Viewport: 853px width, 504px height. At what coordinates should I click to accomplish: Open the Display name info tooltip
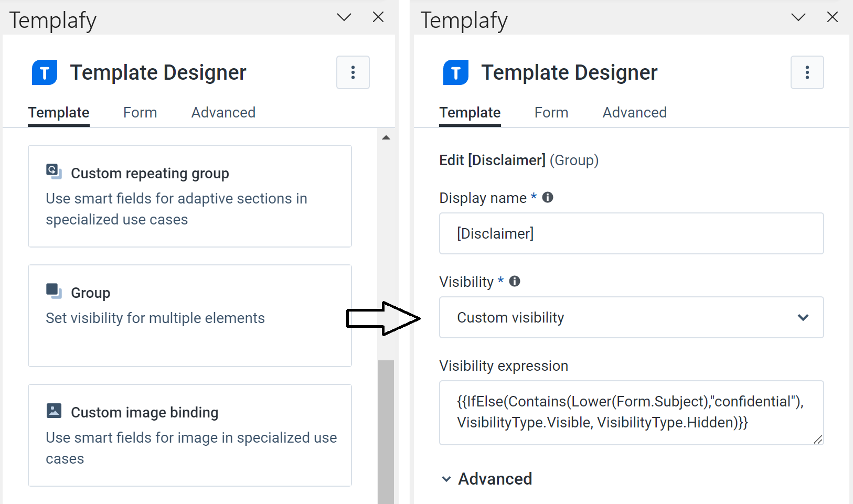[548, 197]
